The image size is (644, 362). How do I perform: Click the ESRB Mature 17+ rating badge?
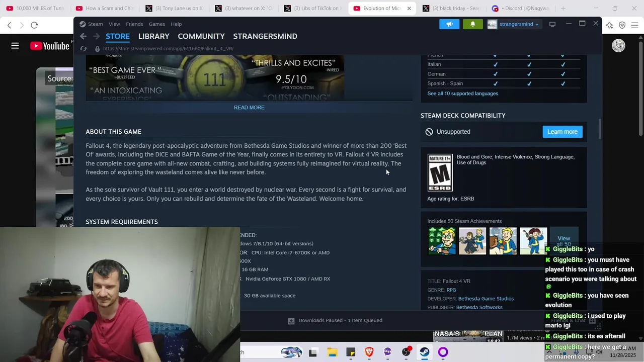pyautogui.click(x=440, y=172)
